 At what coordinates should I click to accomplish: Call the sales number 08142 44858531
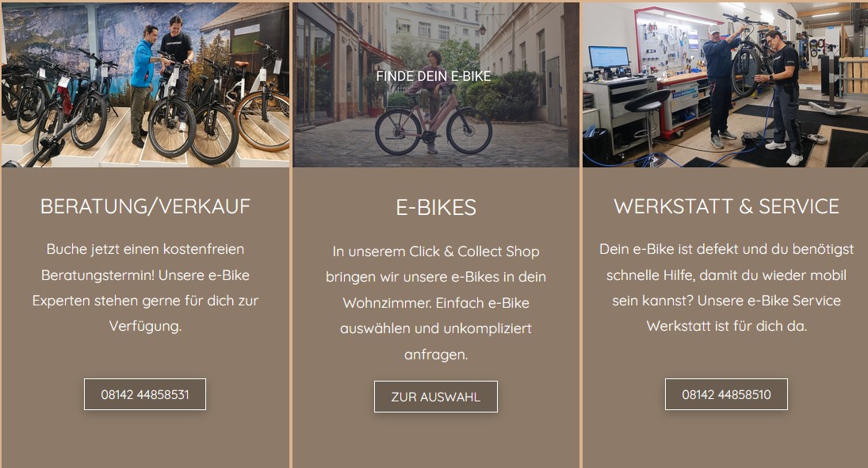[145, 394]
